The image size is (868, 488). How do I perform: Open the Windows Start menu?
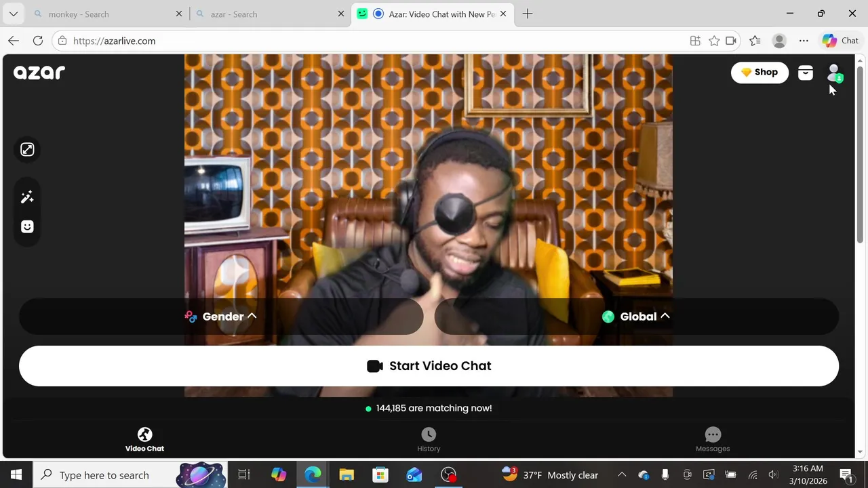click(x=16, y=474)
